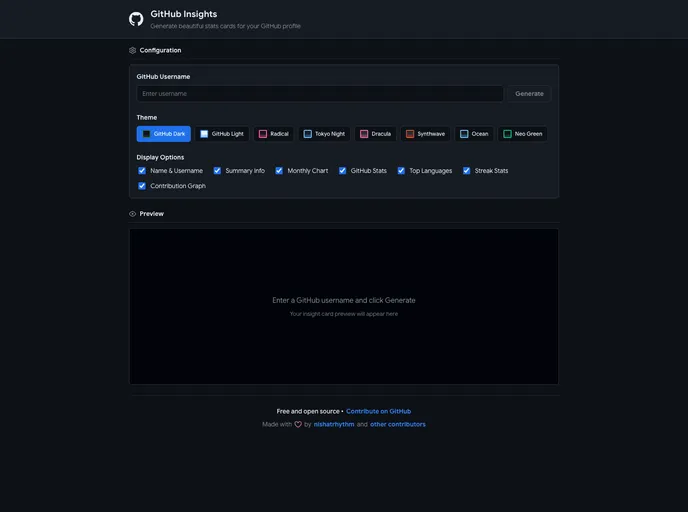
Task: Pick the Dracula theme
Action: 376,134
